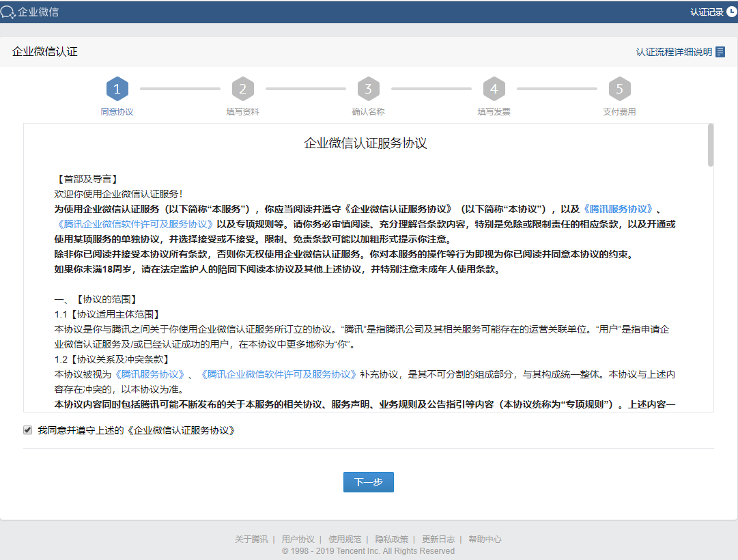Open 隐私政策 in the footer

point(393,539)
